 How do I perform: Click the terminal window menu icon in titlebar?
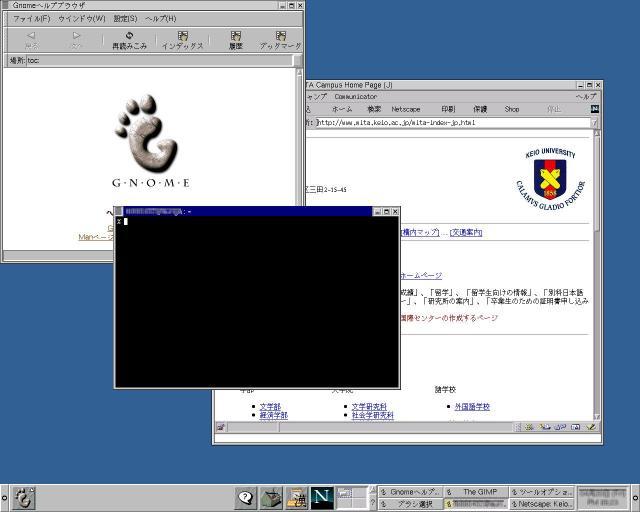119,211
